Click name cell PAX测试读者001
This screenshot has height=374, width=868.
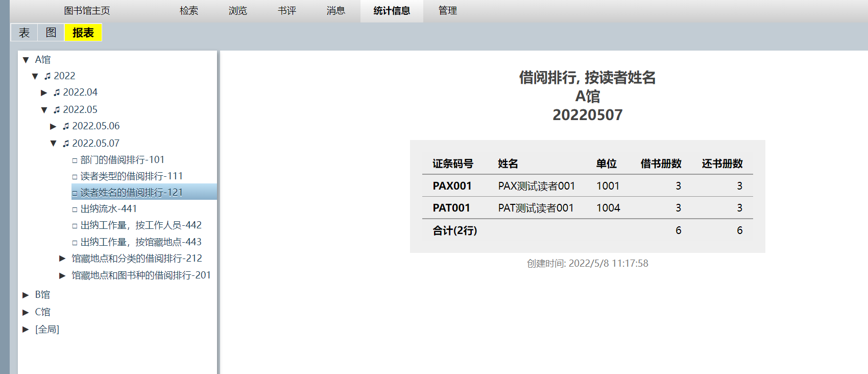(537, 186)
